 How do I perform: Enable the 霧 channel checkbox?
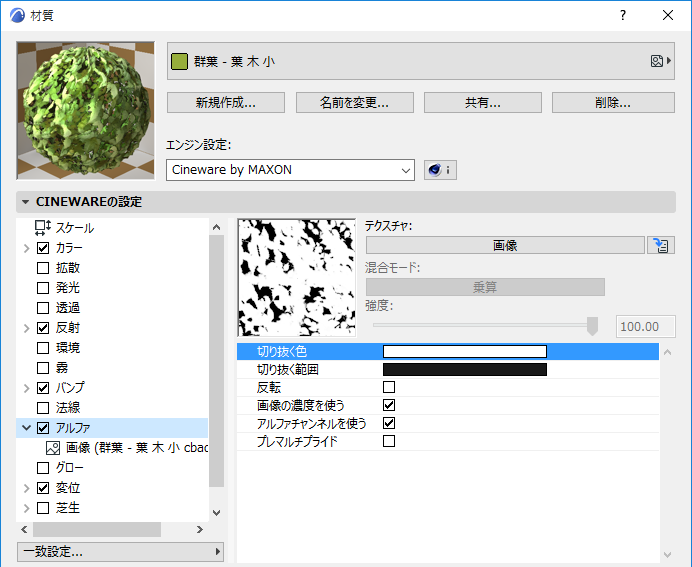[x=43, y=368]
